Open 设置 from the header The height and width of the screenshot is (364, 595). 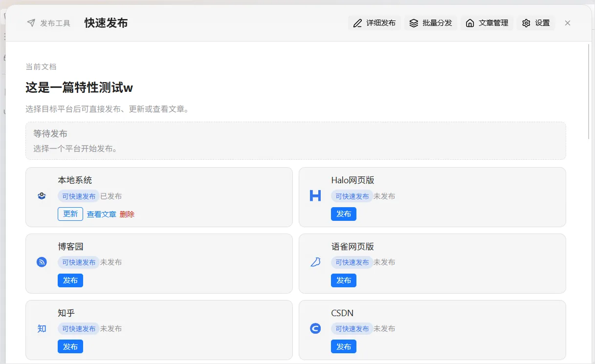(536, 23)
